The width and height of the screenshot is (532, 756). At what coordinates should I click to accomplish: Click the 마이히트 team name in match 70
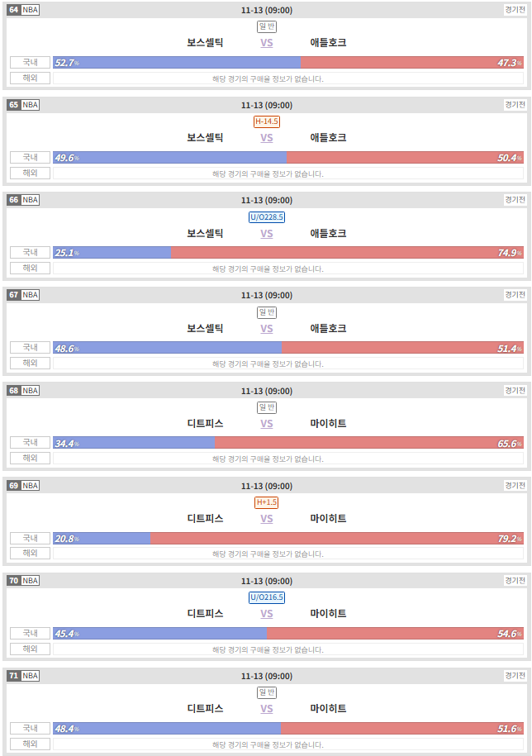click(328, 613)
